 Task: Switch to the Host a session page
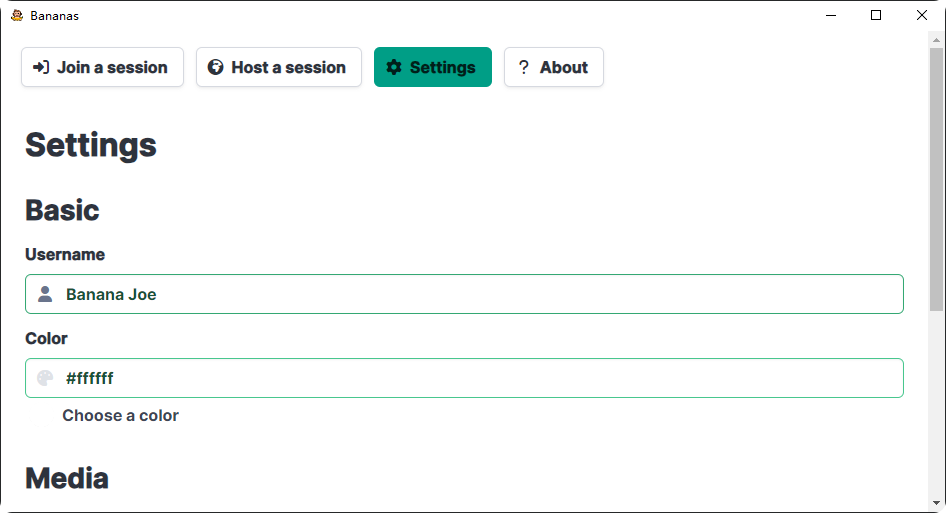(x=278, y=67)
